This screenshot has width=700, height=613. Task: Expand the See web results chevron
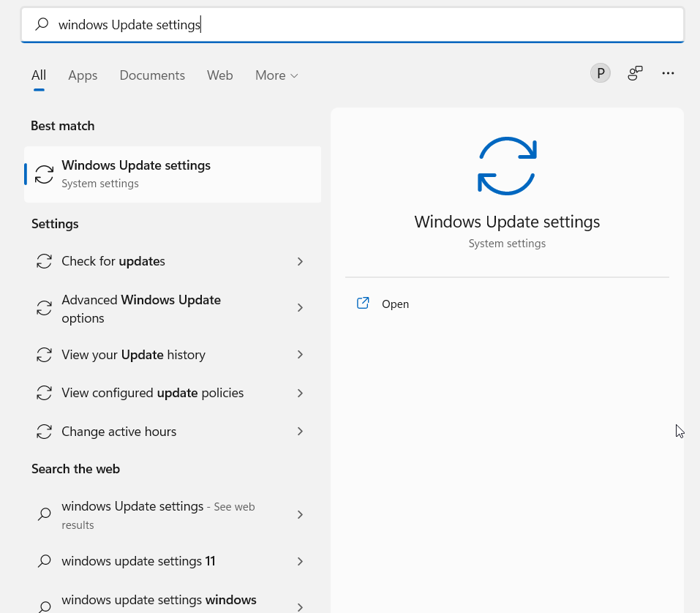[x=300, y=515]
